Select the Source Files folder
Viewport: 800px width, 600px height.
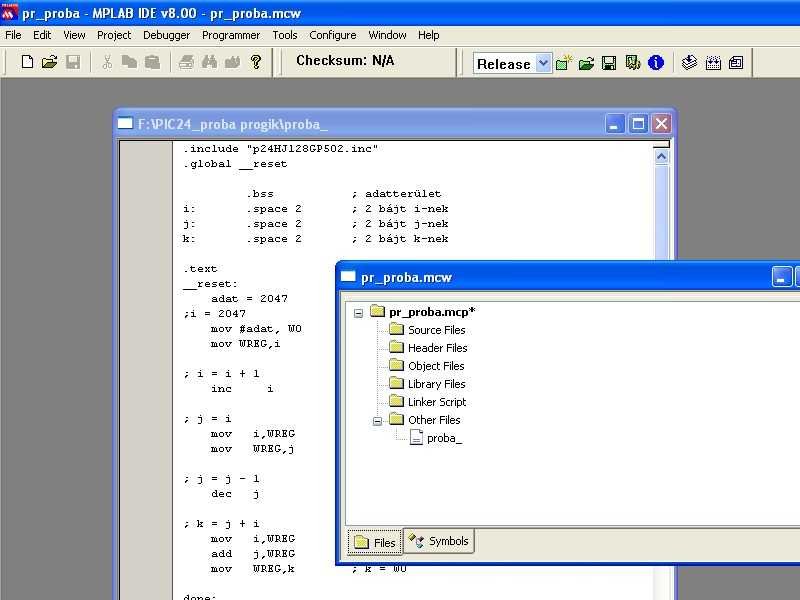coord(436,330)
